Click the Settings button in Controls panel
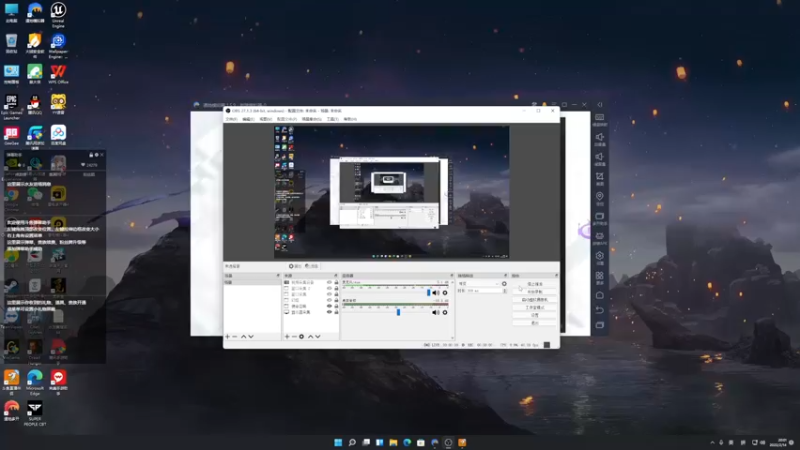Screen dimensions: 800x450 535,315
